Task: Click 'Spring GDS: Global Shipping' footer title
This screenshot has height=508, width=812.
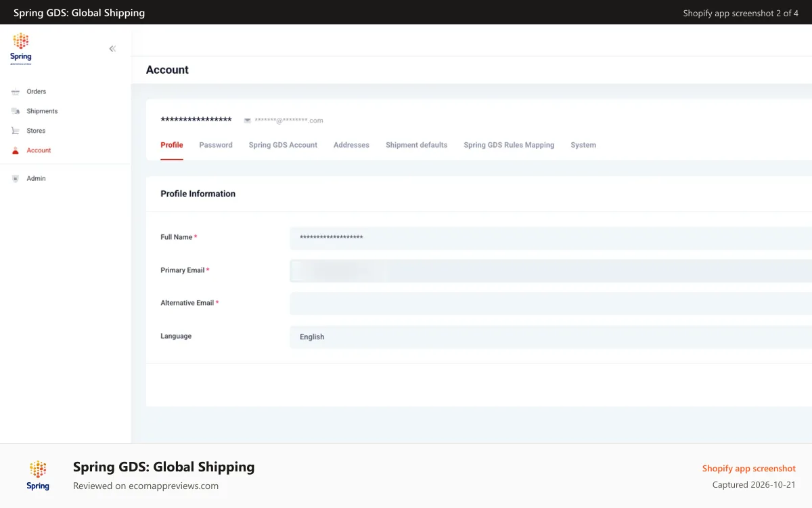Action: coord(164,467)
